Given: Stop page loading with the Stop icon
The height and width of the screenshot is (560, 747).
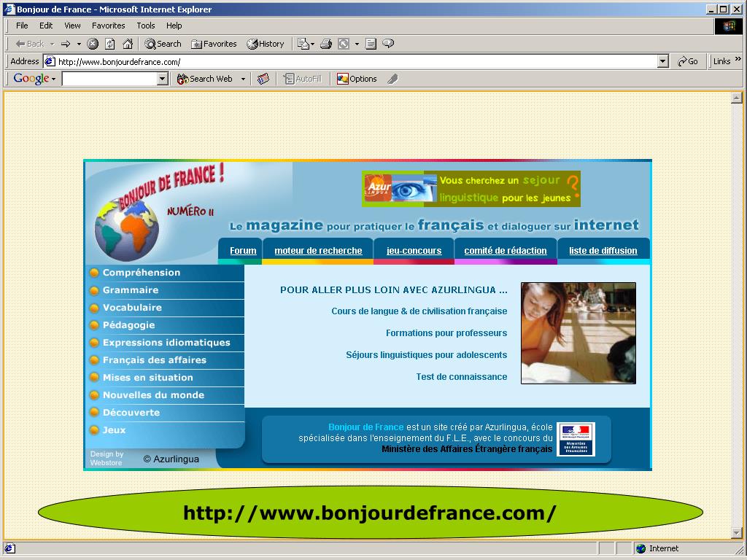Looking at the screenshot, I should tap(93, 44).
